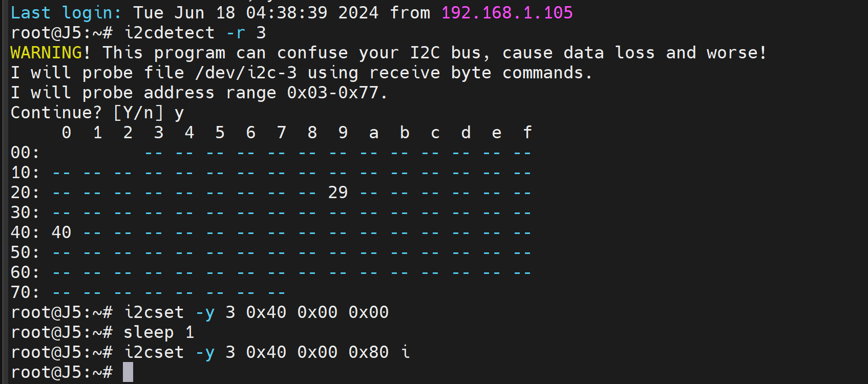Select detected device address 40 in grid
The width and height of the screenshot is (868, 384).
61,232
